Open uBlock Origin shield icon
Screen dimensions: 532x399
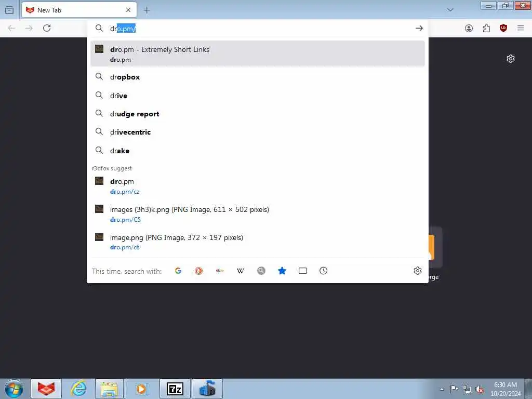[503, 28]
